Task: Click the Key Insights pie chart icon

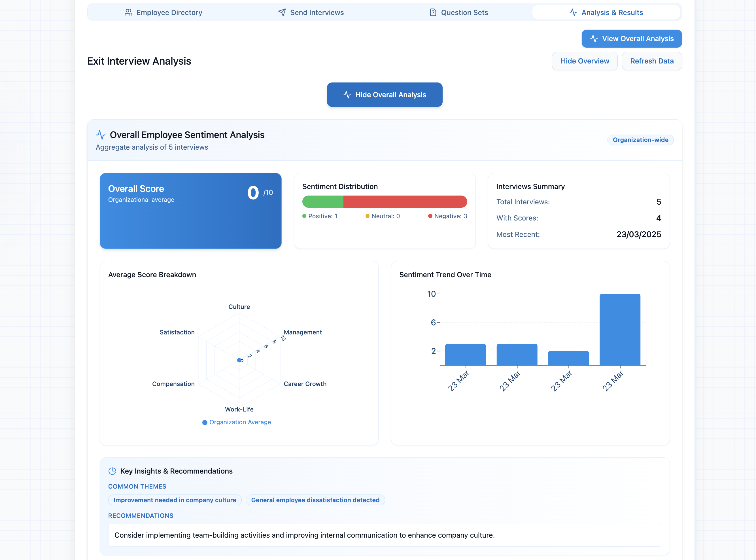Action: (112, 471)
